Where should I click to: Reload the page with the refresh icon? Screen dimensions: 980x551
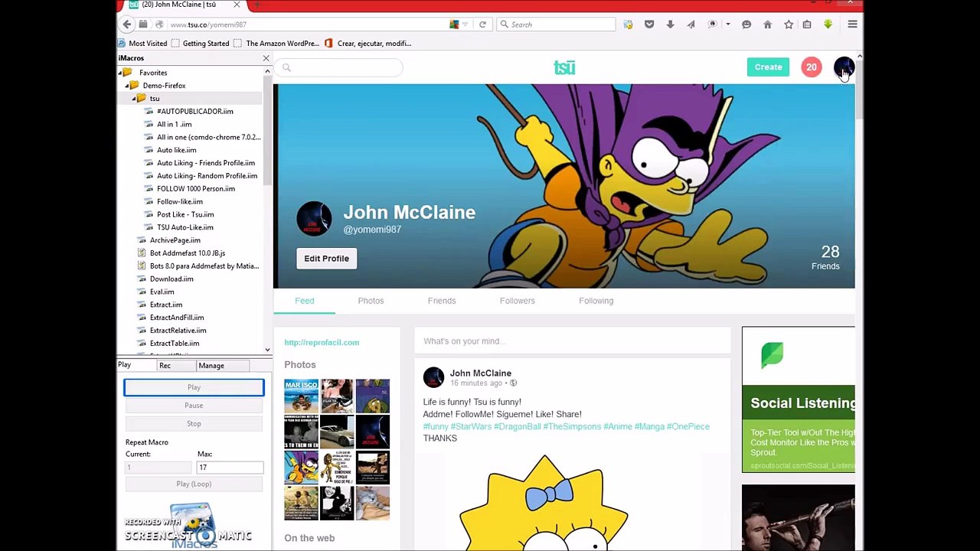point(482,24)
